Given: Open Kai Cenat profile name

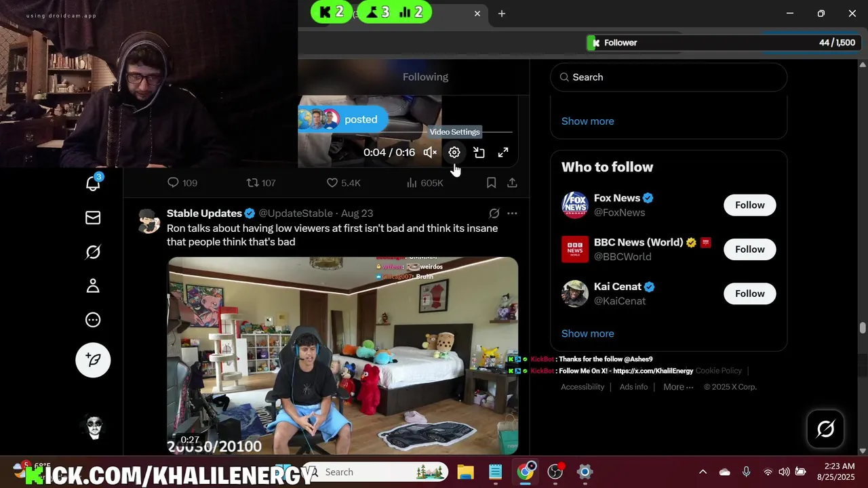Looking at the screenshot, I should (617, 286).
